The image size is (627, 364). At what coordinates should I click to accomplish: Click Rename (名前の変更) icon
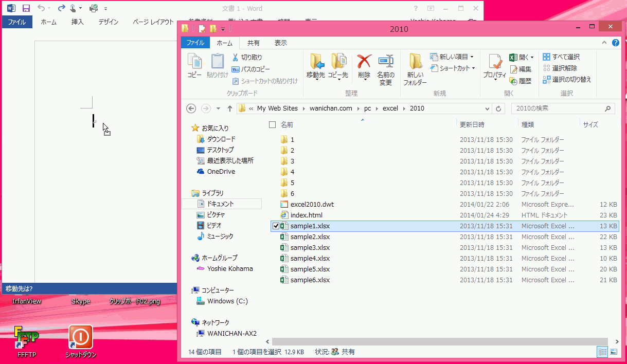pyautogui.click(x=386, y=69)
